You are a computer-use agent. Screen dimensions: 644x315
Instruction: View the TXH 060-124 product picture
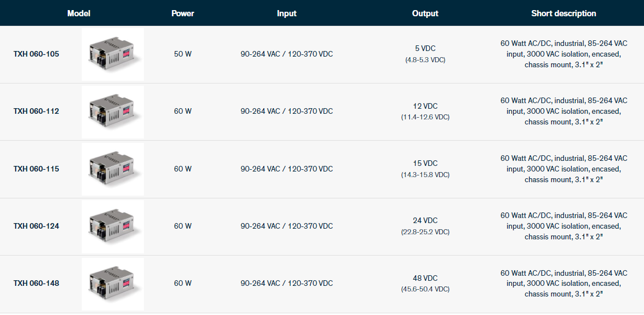coord(113,226)
